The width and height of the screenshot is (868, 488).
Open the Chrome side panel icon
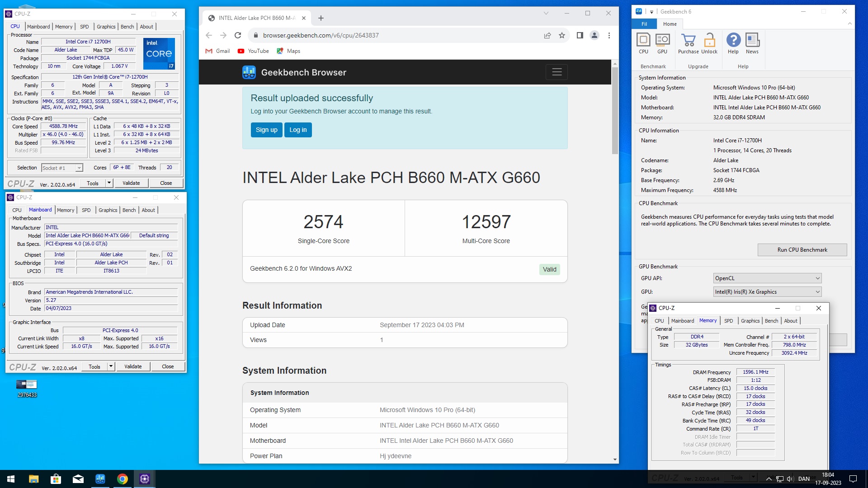[580, 35]
